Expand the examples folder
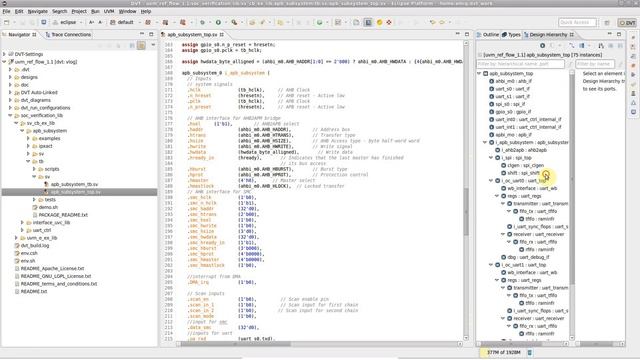Screen dimensions: 640x360 click(x=29, y=139)
